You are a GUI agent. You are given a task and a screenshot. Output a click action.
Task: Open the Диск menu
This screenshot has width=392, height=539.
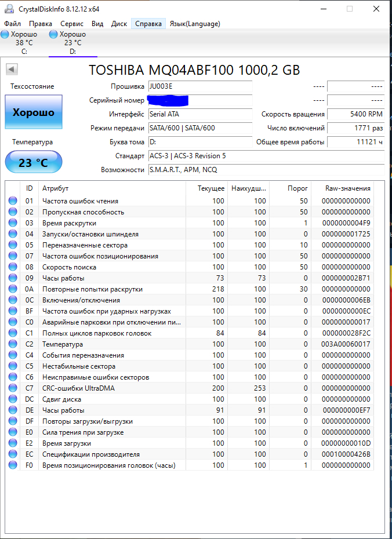pos(119,24)
